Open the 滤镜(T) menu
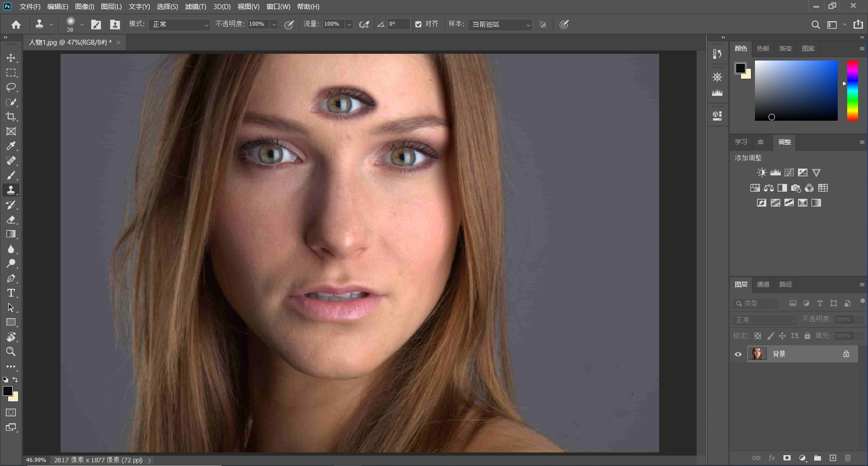This screenshot has height=466, width=868. click(196, 6)
